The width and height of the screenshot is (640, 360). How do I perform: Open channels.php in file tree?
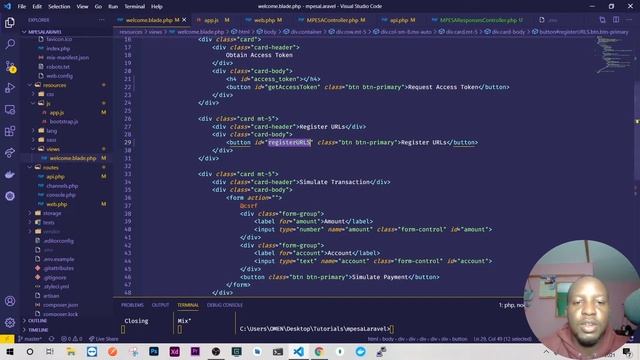(x=62, y=186)
